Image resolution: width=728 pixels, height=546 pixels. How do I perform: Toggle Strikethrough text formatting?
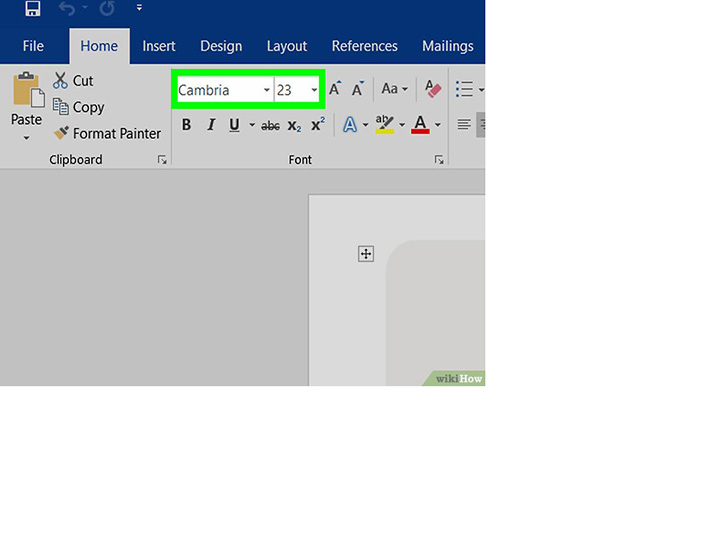[x=270, y=125]
